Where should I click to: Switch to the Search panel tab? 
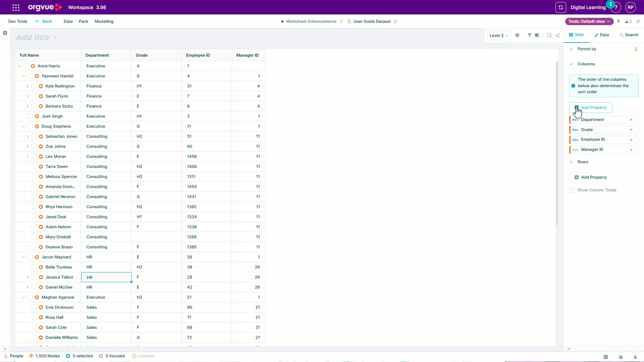pos(629,35)
